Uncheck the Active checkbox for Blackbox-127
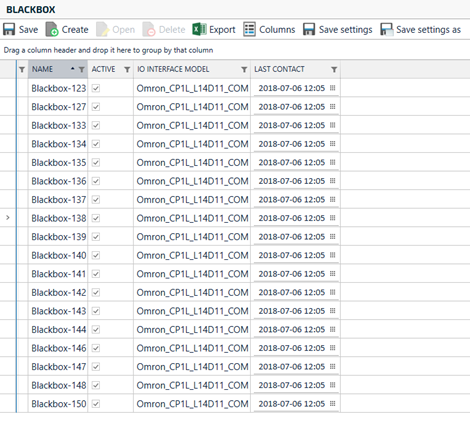 pyautogui.click(x=96, y=107)
